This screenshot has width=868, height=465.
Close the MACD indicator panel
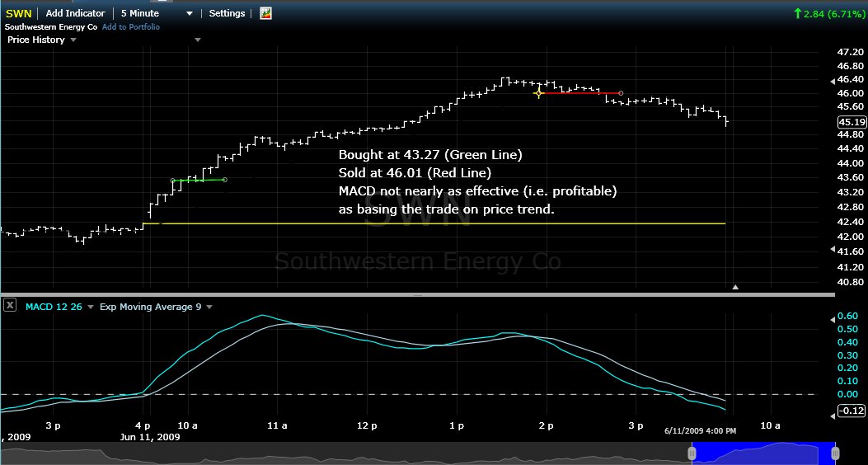pos(10,305)
